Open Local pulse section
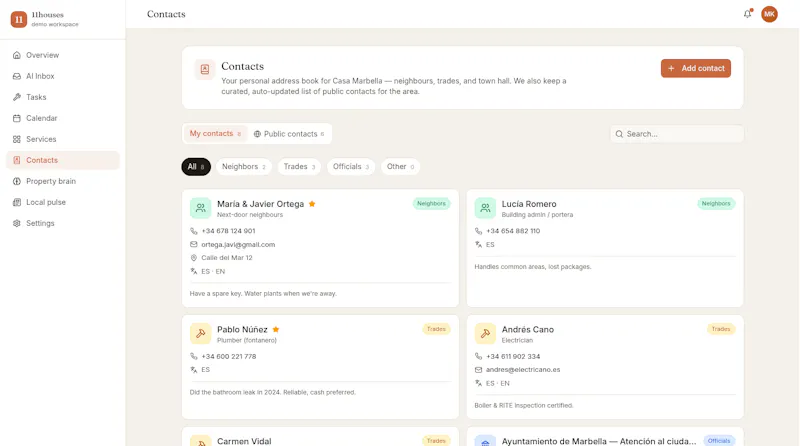800x446 pixels. pyautogui.click(x=63, y=202)
